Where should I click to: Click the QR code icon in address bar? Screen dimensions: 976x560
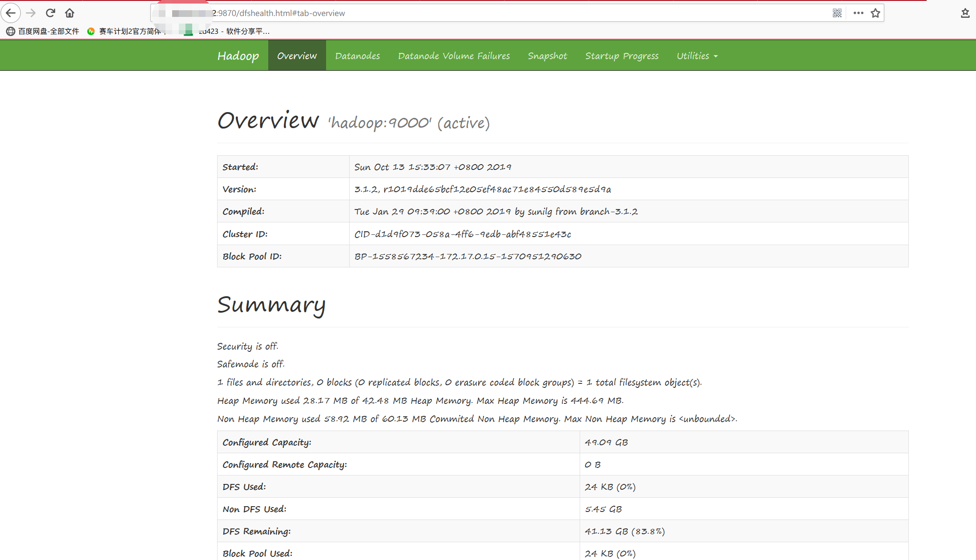click(x=837, y=13)
